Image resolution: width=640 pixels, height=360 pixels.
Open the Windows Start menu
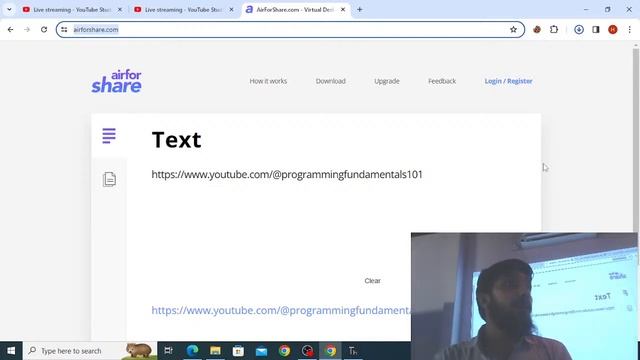coord(11,351)
